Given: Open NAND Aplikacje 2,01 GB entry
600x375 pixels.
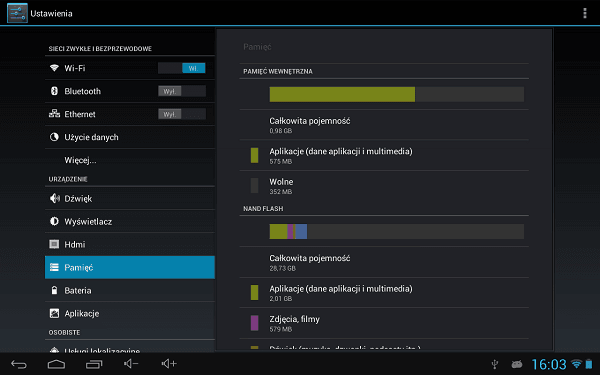Looking at the screenshot, I should tap(384, 292).
